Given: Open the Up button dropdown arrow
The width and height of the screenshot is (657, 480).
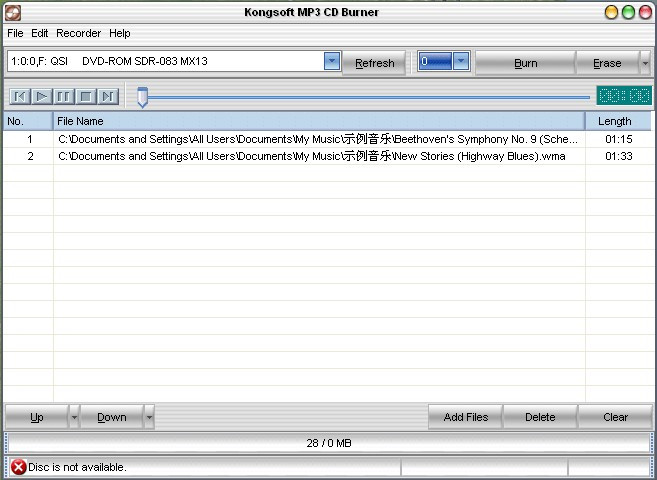Looking at the screenshot, I should tap(74, 417).
